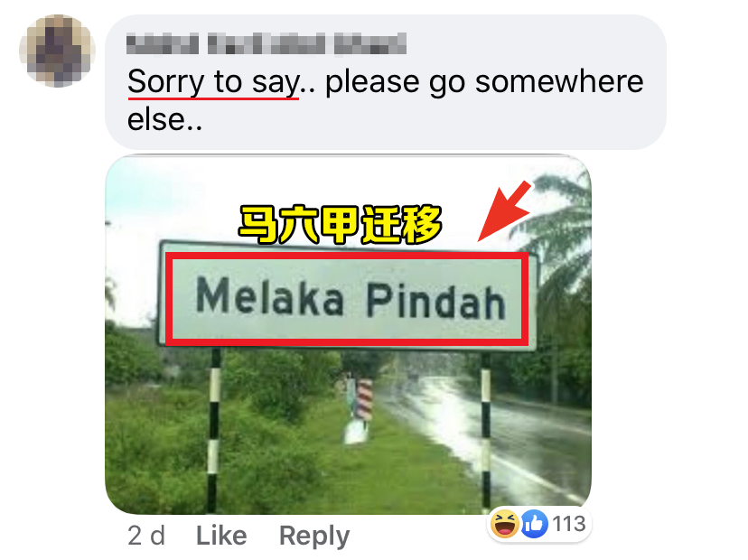Click the word somewhere in the comment
Screen dimensions: 748x560
(559, 81)
